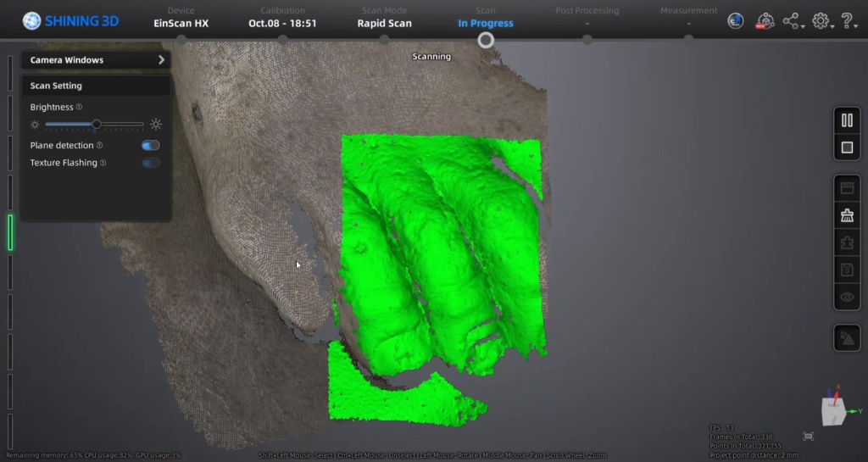Image resolution: width=868 pixels, height=462 pixels.
Task: Click the low brightness sun icon
Action: point(35,125)
